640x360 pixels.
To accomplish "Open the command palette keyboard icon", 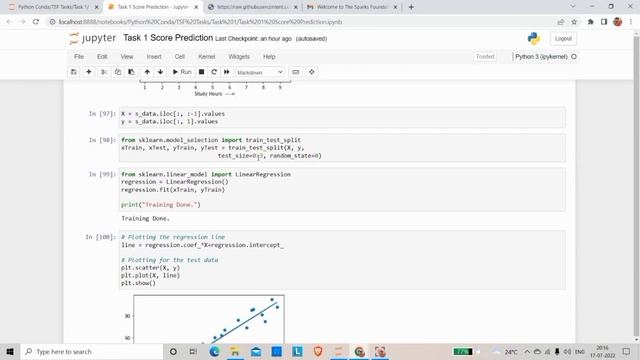I will pos(296,72).
